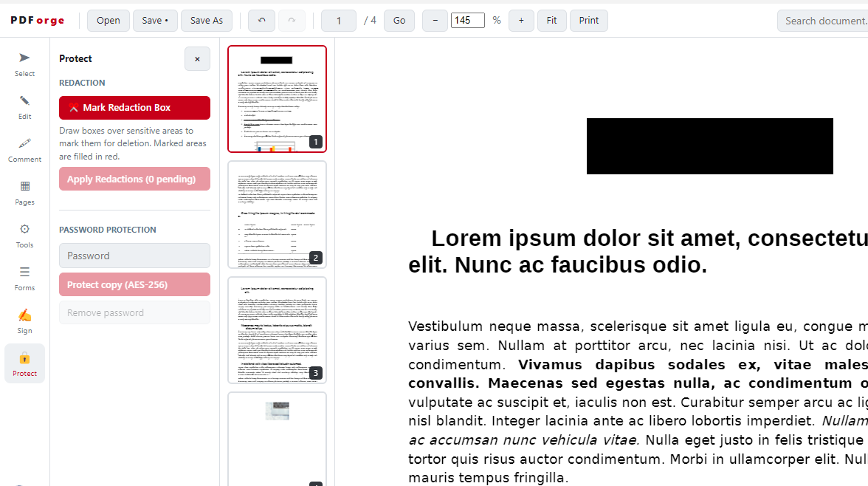
Task: Click the Remove password button
Action: [134, 312]
